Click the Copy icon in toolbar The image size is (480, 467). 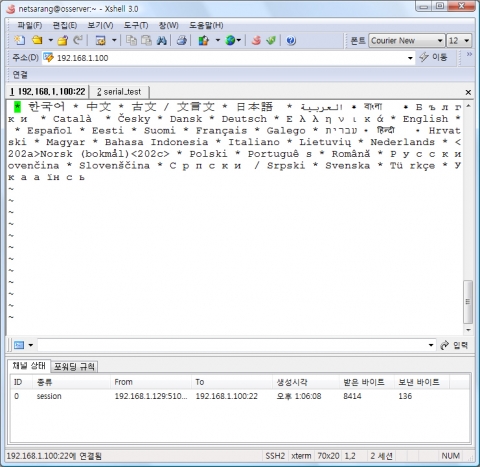(131, 41)
